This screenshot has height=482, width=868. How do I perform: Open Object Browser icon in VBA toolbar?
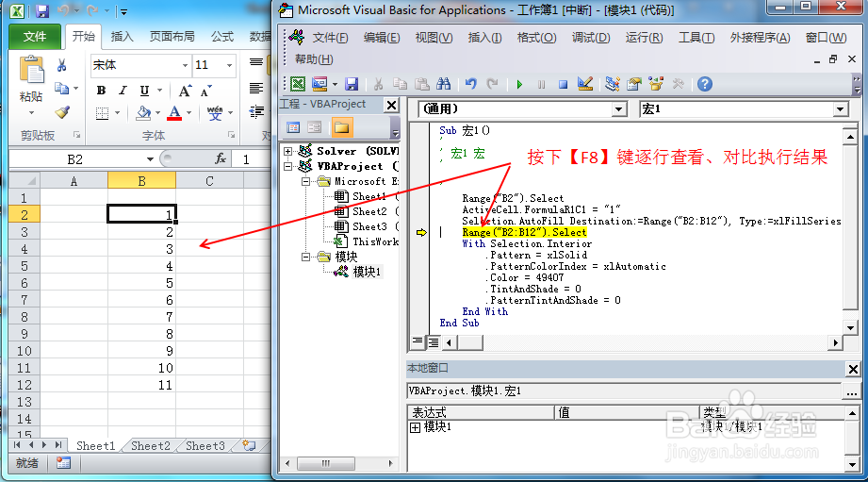tap(656, 84)
